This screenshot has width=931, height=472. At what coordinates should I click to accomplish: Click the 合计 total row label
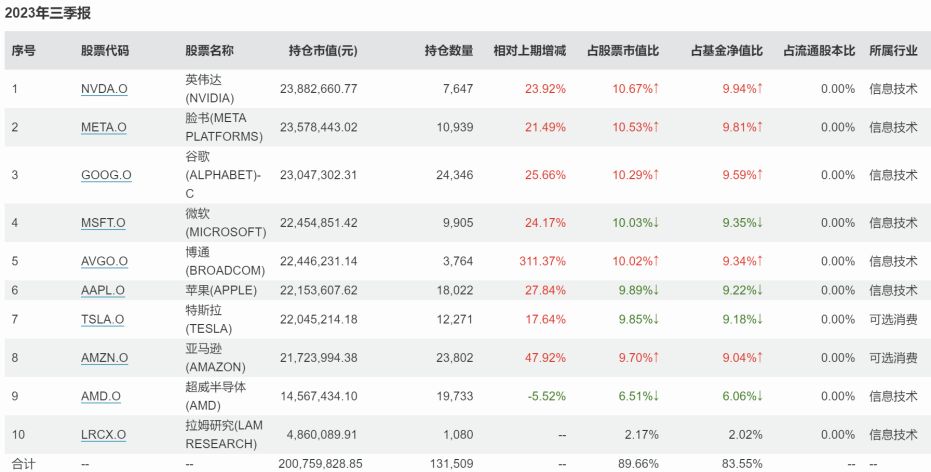pos(23,464)
